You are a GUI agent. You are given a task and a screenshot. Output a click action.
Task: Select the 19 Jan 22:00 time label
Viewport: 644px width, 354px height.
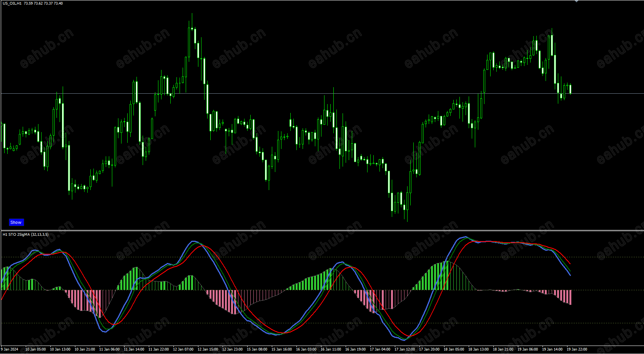(577, 349)
